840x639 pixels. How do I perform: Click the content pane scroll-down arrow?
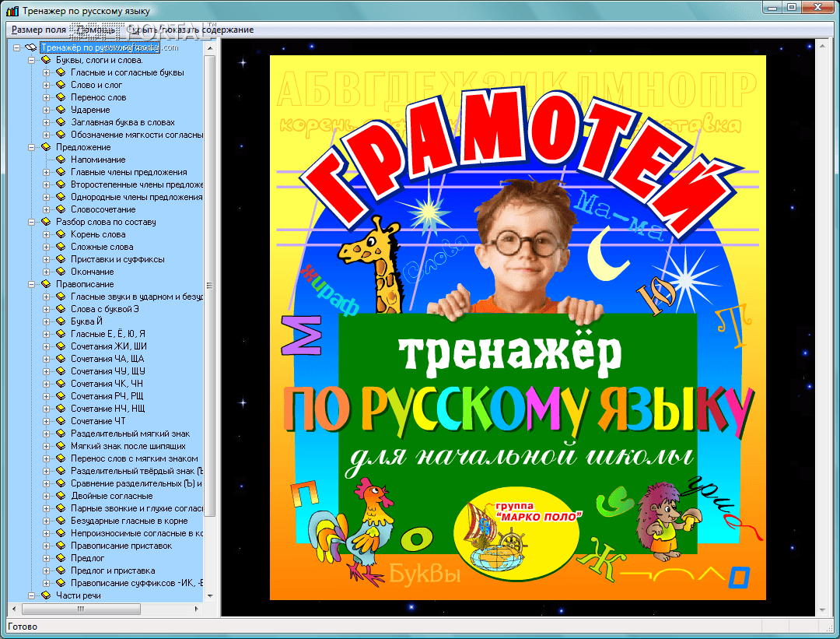click(823, 610)
